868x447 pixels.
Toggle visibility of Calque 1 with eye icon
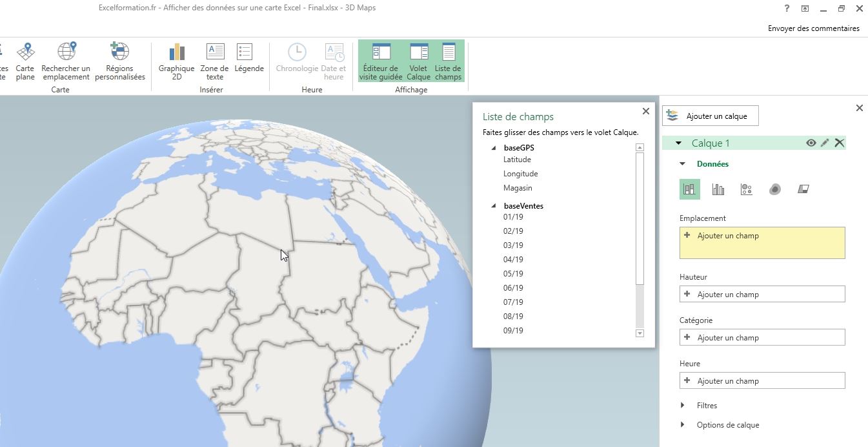811,143
